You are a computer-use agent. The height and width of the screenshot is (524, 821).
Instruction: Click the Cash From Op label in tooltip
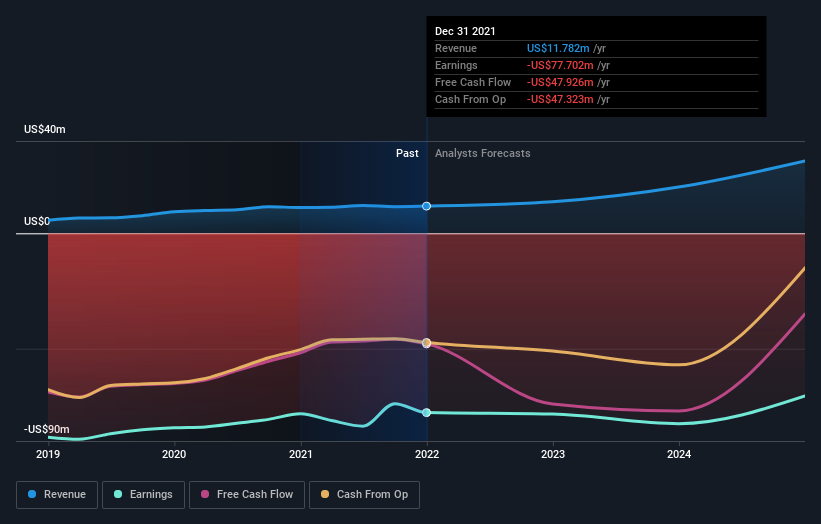pos(471,99)
